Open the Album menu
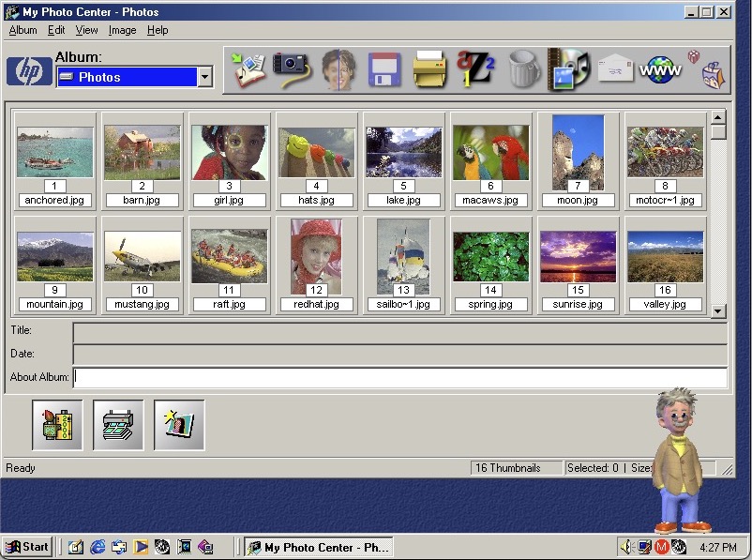752x560 pixels. click(x=23, y=30)
